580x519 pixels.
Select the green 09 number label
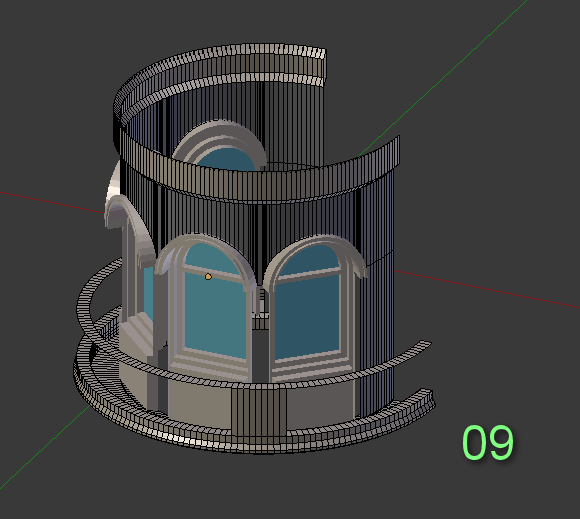coord(488,442)
